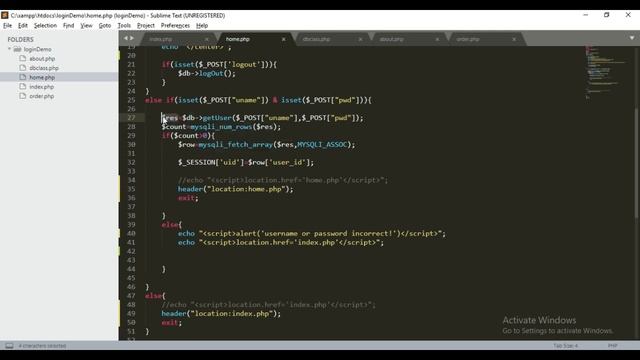Screen dimensions: 640x360
Task: Close the about.php tab
Action: tap(437, 39)
